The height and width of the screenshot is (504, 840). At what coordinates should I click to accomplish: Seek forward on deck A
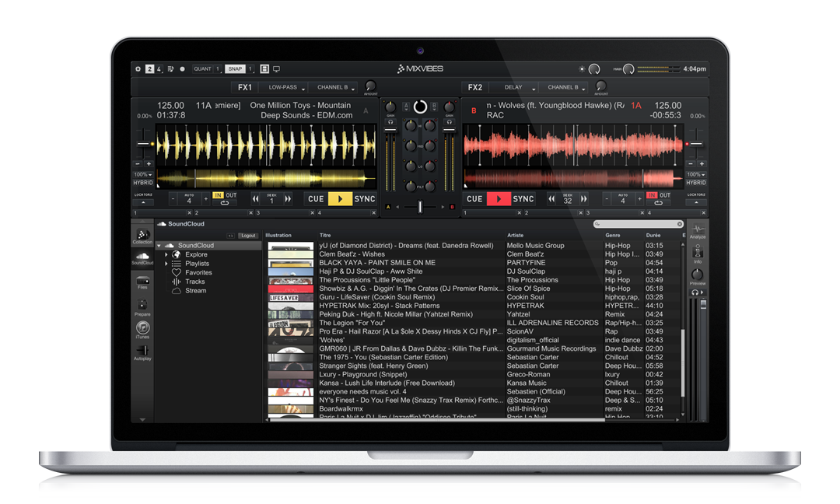(288, 199)
